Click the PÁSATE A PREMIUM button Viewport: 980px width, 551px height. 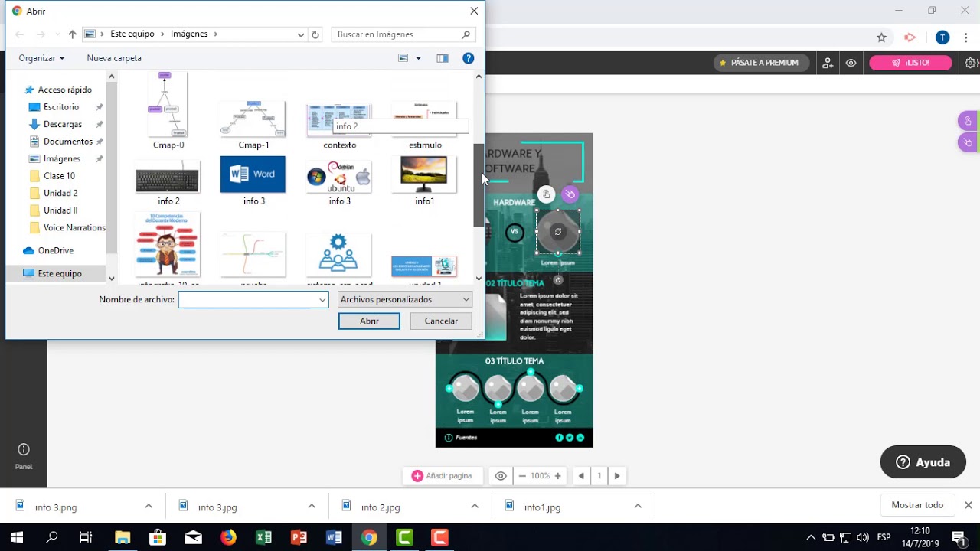tap(760, 63)
